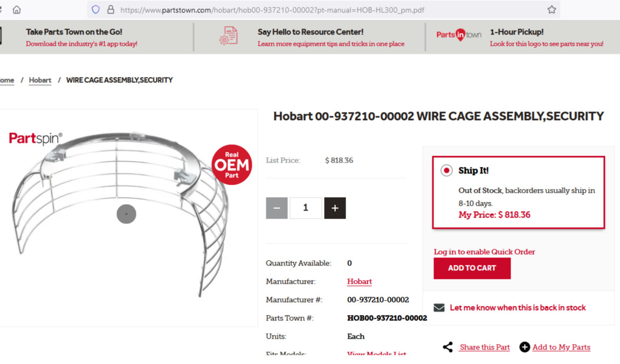This screenshot has width=620, height=364.
Task: Click the envelope back-in-stock icon
Action: 439,307
